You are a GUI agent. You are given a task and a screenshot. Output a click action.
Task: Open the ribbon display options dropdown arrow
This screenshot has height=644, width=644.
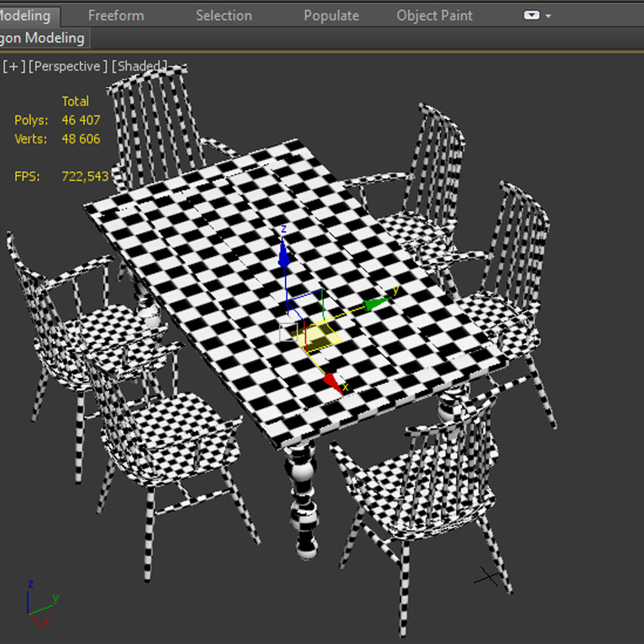(x=548, y=16)
